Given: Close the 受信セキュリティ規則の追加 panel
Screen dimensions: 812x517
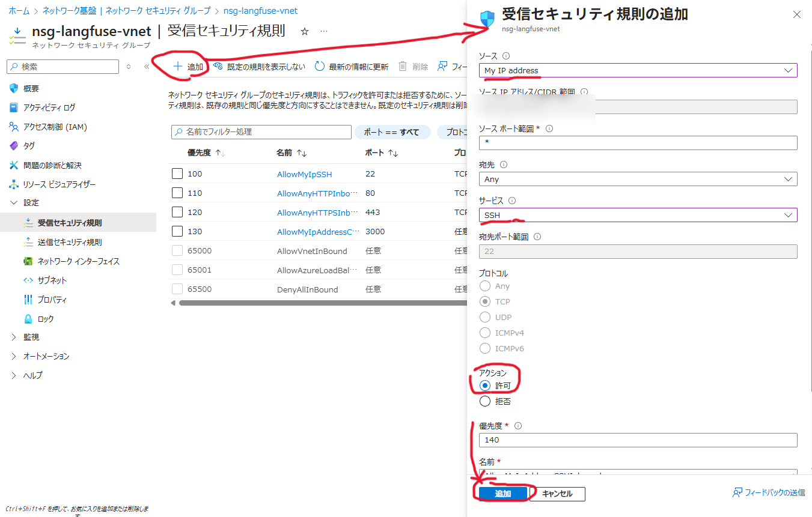Looking at the screenshot, I should click(797, 15).
